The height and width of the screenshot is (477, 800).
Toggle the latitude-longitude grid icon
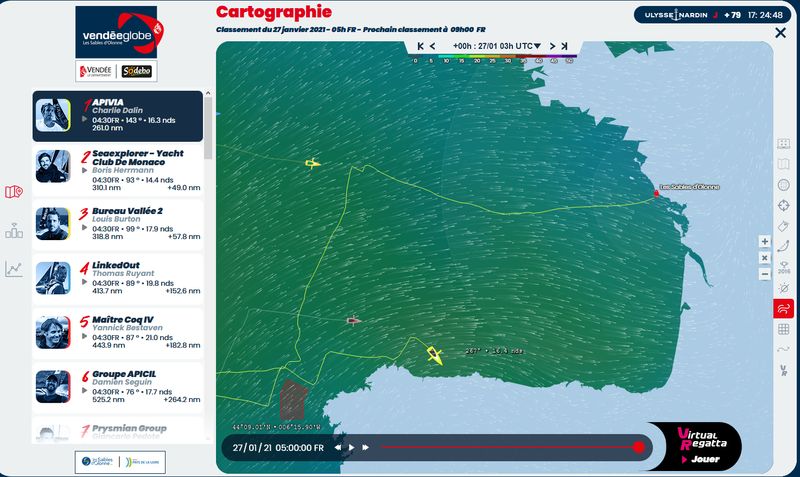(783, 329)
